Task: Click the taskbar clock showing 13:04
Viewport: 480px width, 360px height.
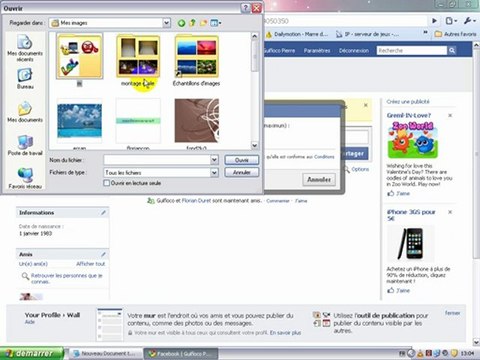Action: pos(467,354)
